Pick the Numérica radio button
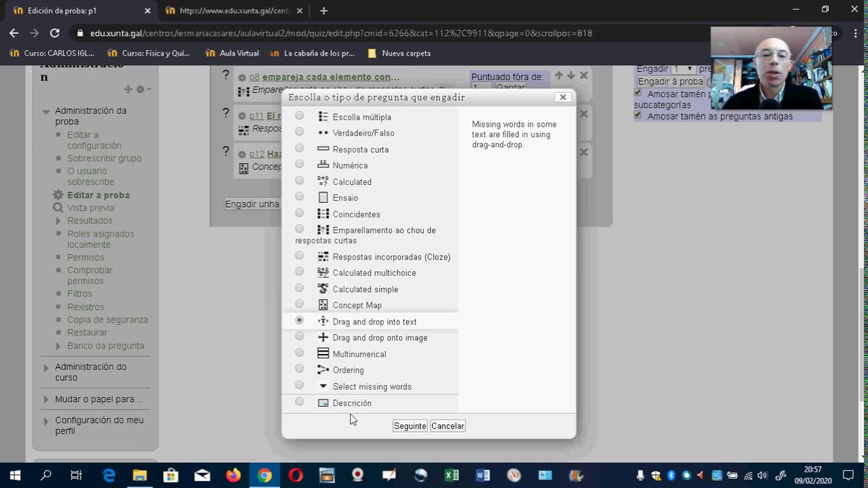The height and width of the screenshot is (488, 868). tap(299, 165)
